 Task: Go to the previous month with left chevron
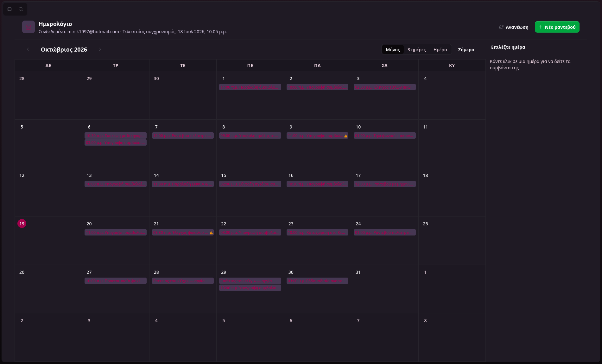28,49
